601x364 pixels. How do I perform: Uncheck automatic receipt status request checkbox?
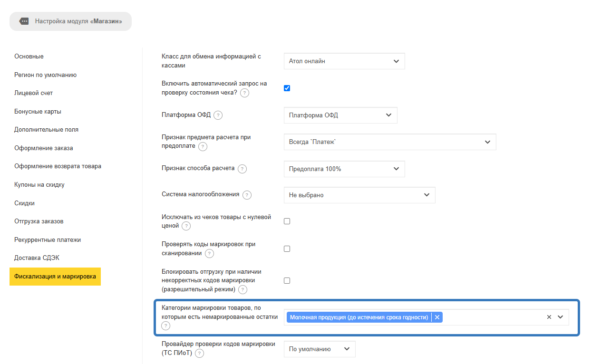pyautogui.click(x=287, y=88)
